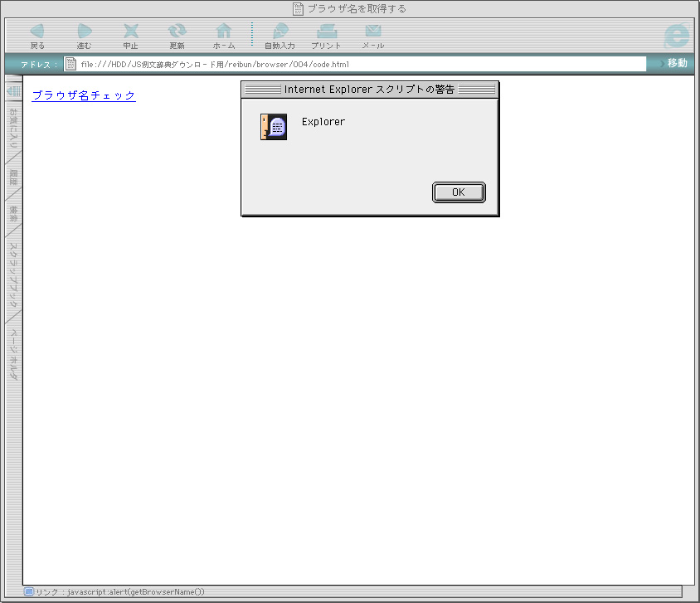The width and height of the screenshot is (700, 603).
Task: Click the Internet Explorer logo icon
Action: [676, 35]
